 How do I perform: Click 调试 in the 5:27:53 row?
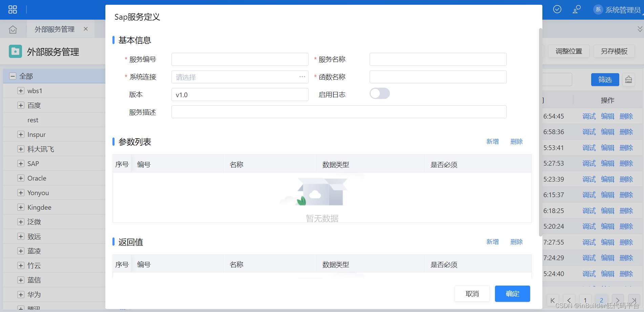click(x=589, y=163)
